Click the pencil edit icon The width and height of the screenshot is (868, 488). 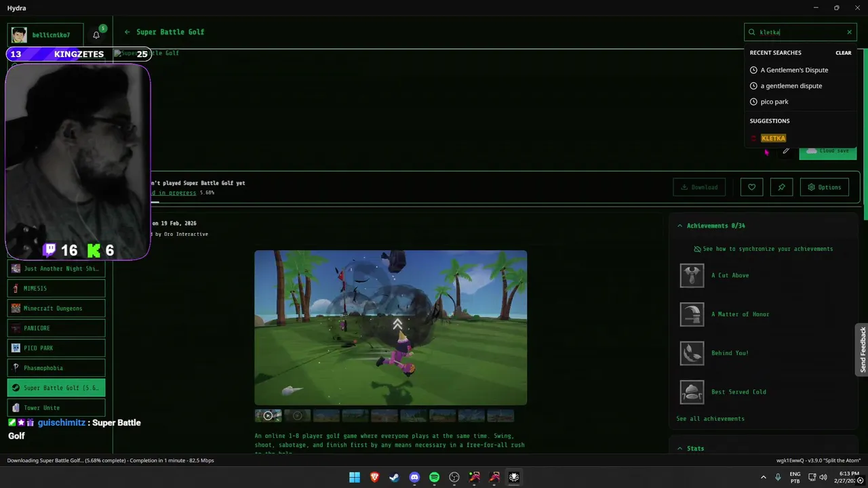pyautogui.click(x=786, y=150)
